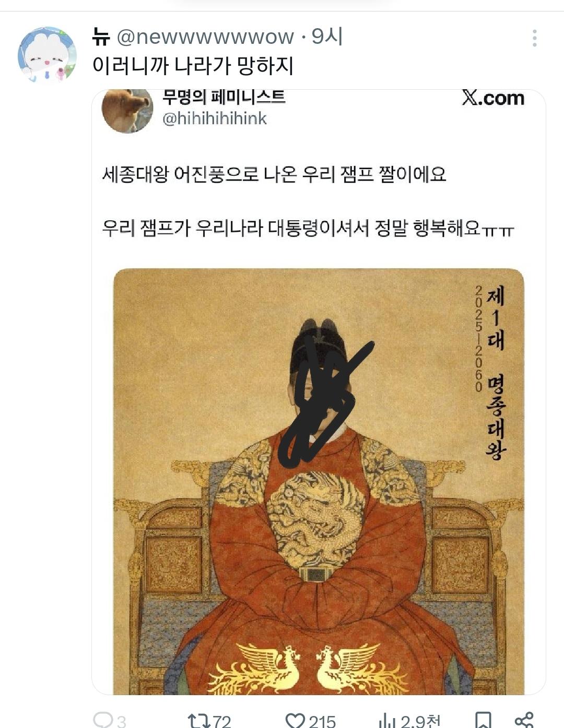Tap the 제1대 명종대왕 vertical caption

tap(495, 373)
